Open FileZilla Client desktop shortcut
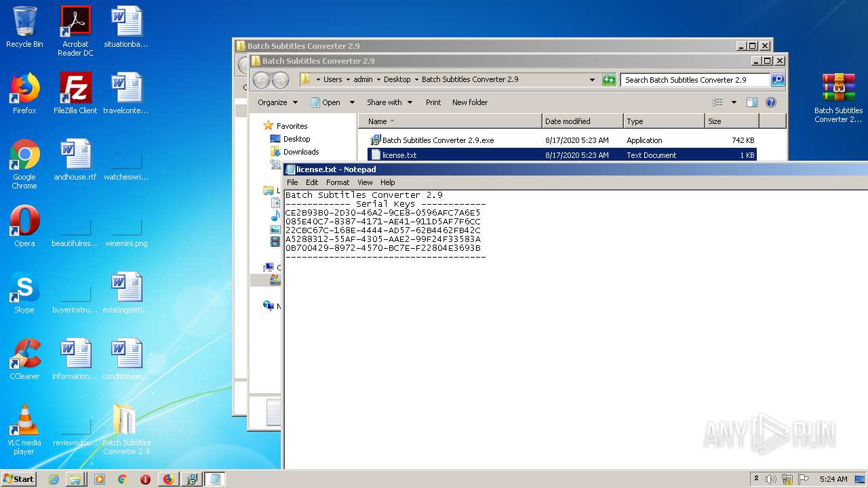 tap(75, 94)
